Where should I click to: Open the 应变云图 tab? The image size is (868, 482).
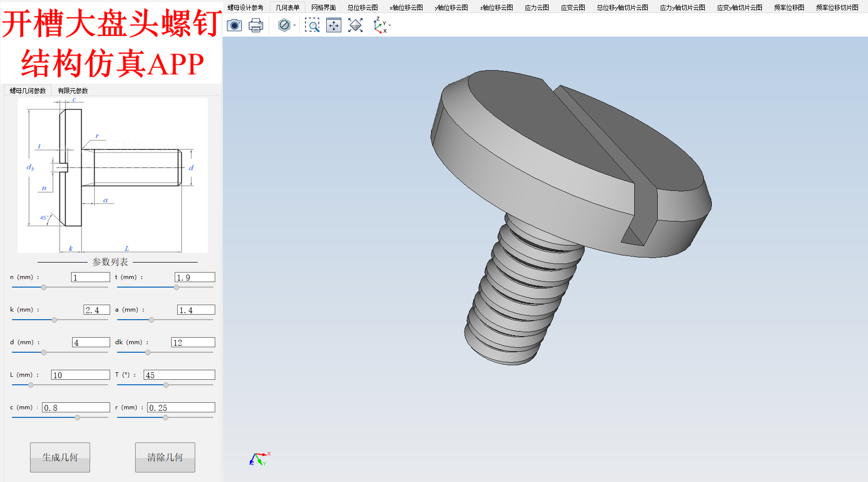point(573,8)
